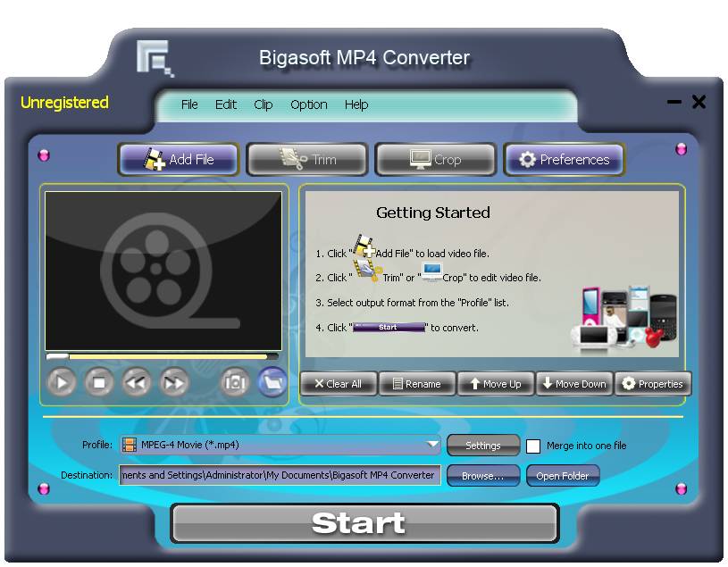728x567 pixels.
Task: Open the snapshot folder icon
Action: pos(272,382)
